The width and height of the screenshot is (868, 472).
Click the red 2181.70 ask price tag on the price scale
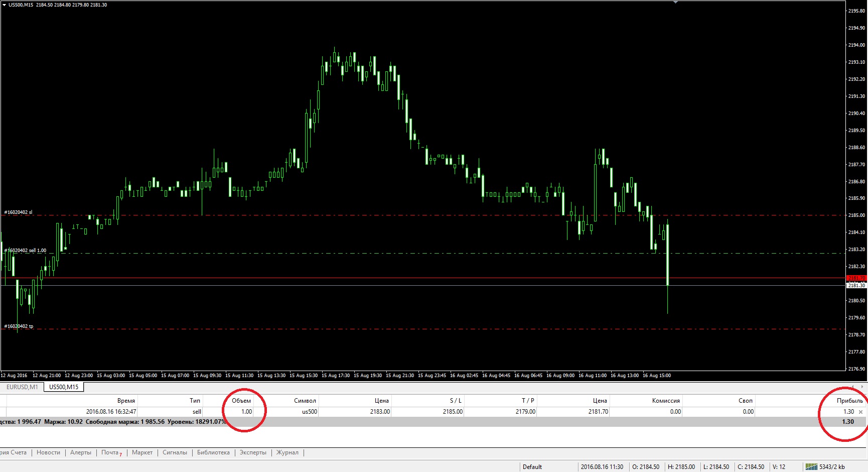(x=856, y=278)
